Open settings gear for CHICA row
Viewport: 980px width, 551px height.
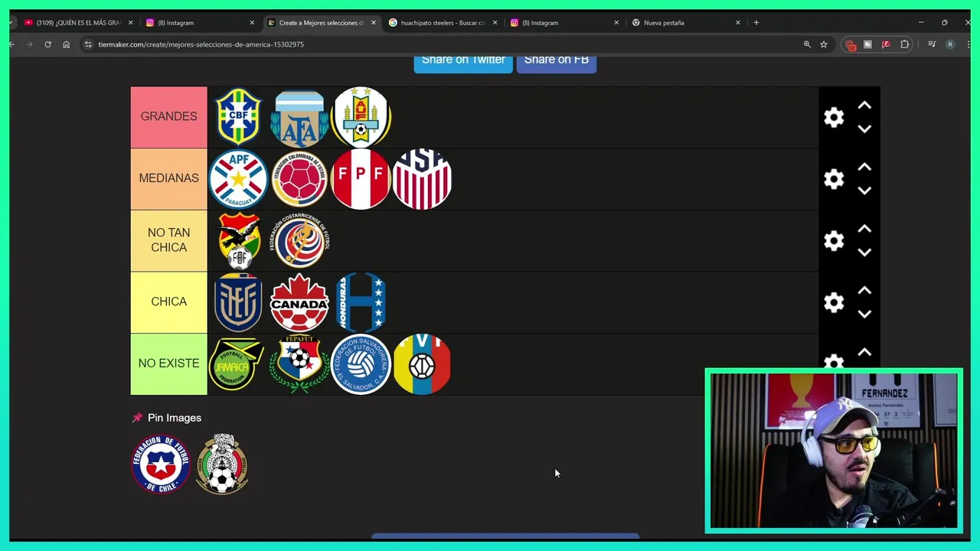(x=834, y=302)
